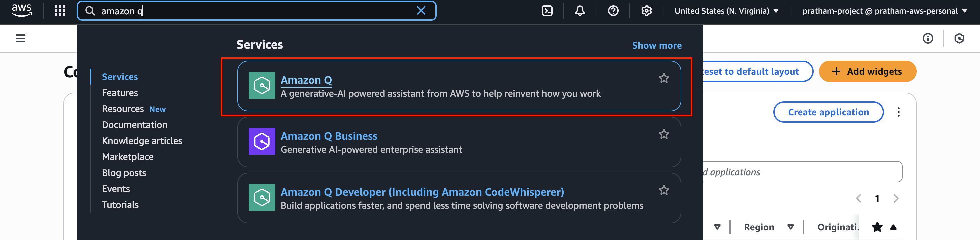Open the info panel icon
This screenshot has height=240, width=980.
tap(928, 38)
